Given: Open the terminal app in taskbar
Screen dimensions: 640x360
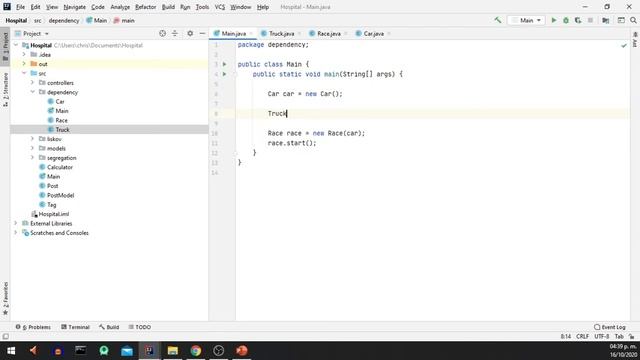Looking at the screenshot, I should click(x=80, y=351).
